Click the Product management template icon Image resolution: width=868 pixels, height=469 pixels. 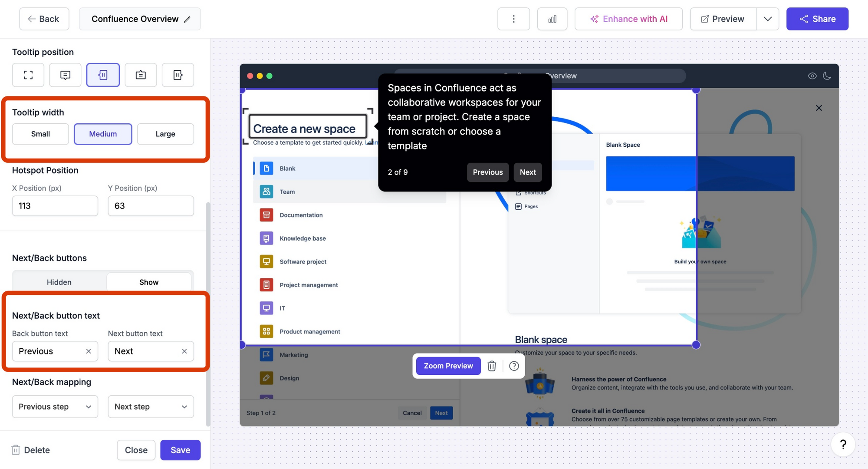coord(266,331)
